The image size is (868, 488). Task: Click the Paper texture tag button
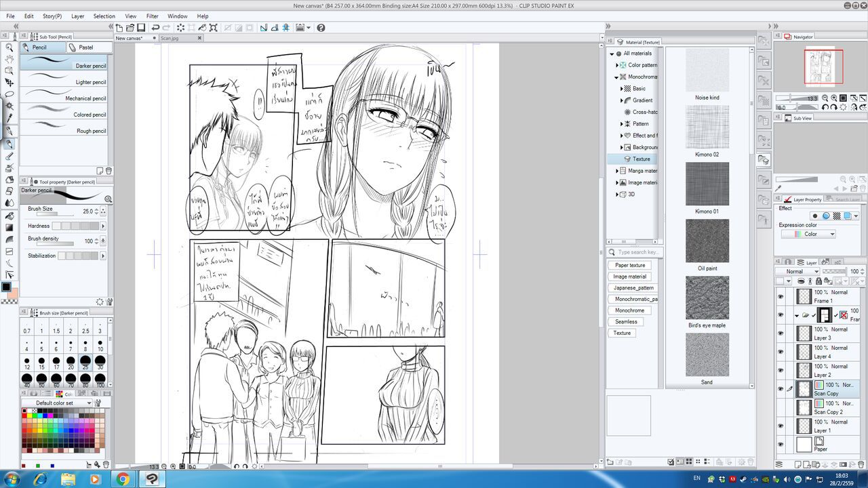click(630, 265)
